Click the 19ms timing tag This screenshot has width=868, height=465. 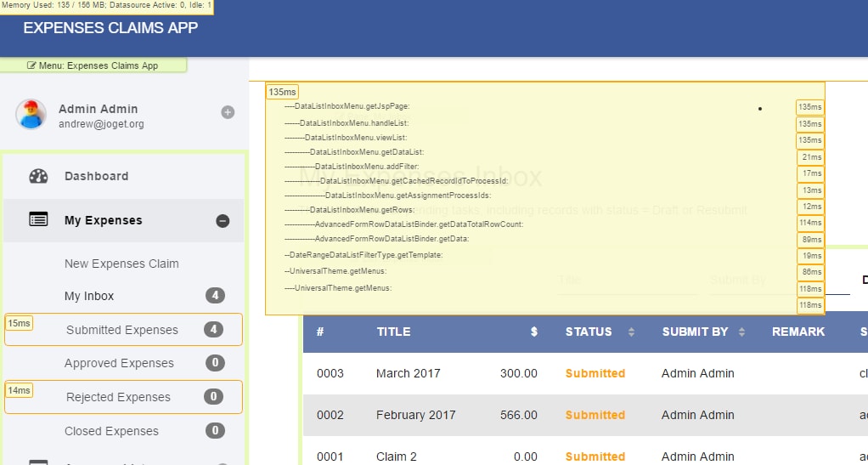click(x=812, y=256)
